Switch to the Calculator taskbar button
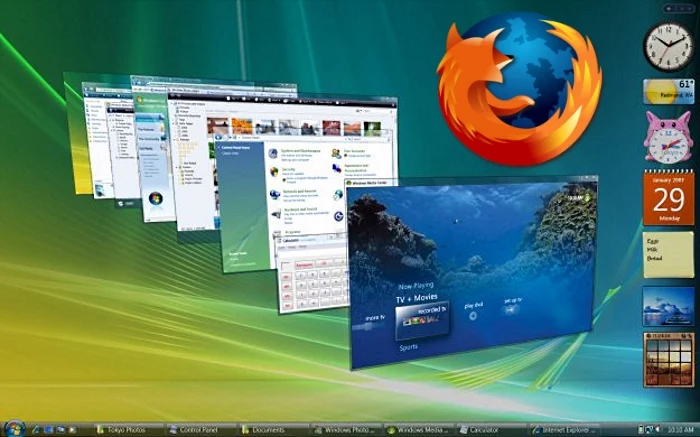 pyautogui.click(x=492, y=430)
